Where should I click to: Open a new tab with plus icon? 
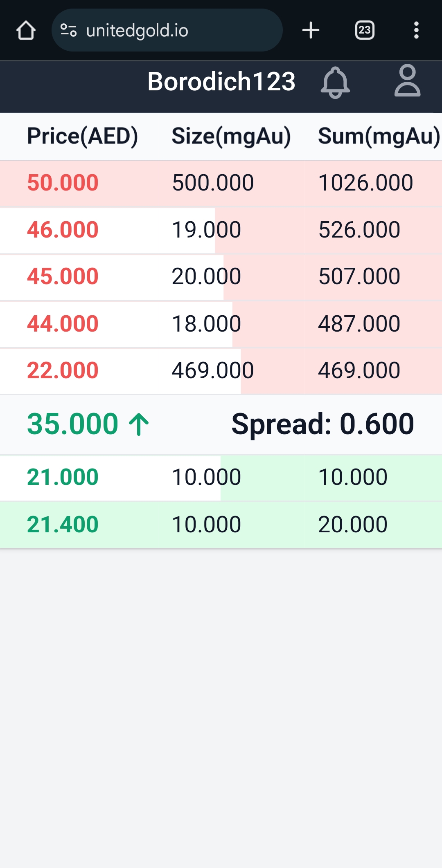point(311,30)
